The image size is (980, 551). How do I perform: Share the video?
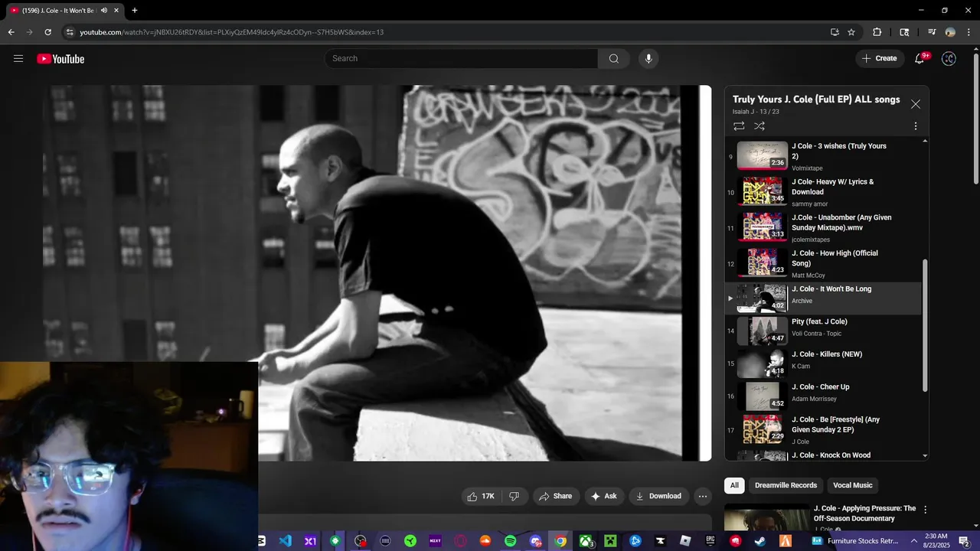[x=555, y=496]
